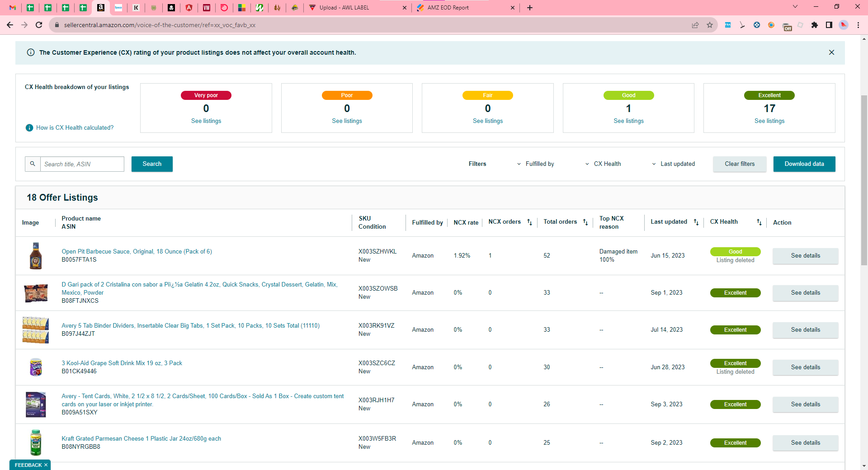See details for Kraft Grated Parmesan Cheese
The width and height of the screenshot is (868, 470).
coord(805,443)
